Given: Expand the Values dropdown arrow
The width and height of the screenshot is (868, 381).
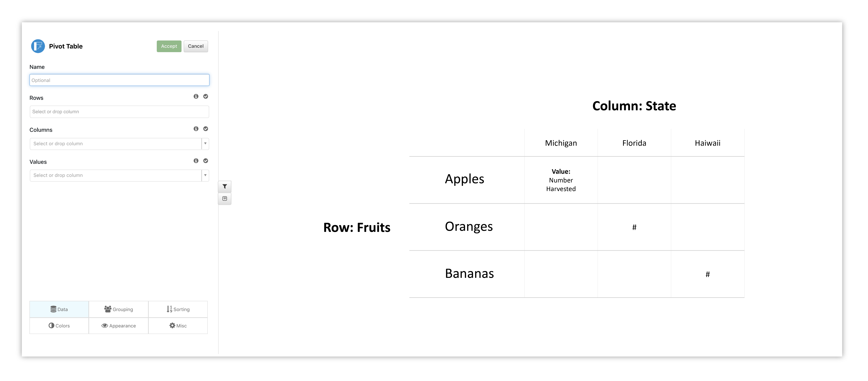Looking at the screenshot, I should tap(205, 175).
